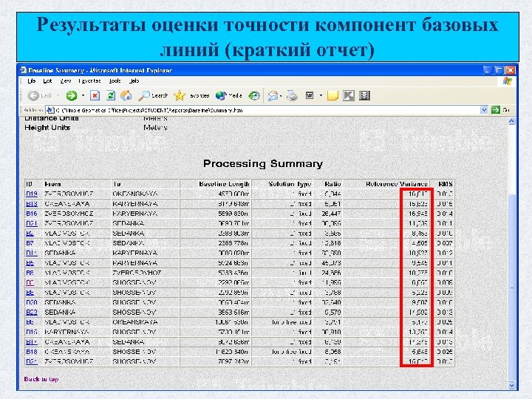Open the Favorites menu
Image resolution: width=532 pixels, height=399 pixels.
click(89, 81)
